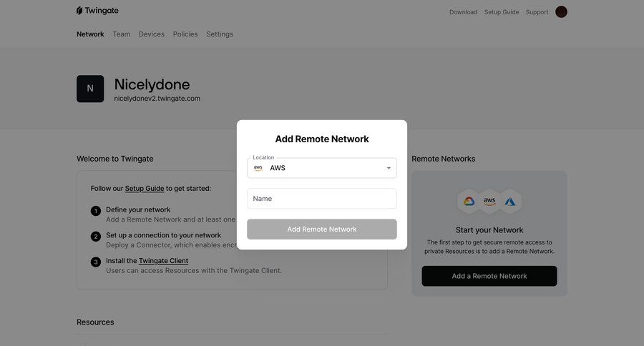Switch to the Team tab
Image resolution: width=644 pixels, height=346 pixels.
click(122, 34)
